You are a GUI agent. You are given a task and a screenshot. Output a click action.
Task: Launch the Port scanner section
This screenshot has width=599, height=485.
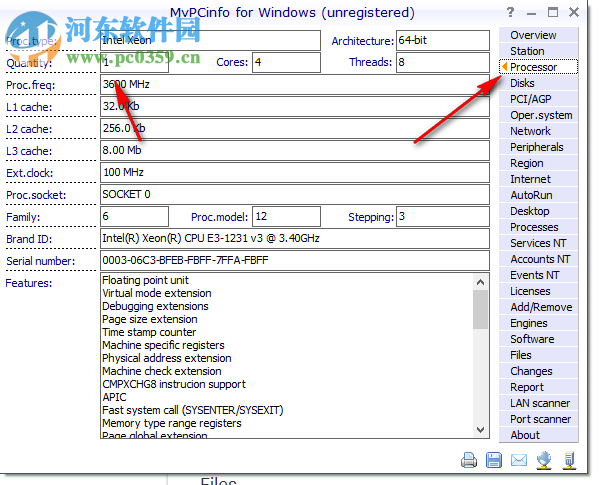click(538, 420)
